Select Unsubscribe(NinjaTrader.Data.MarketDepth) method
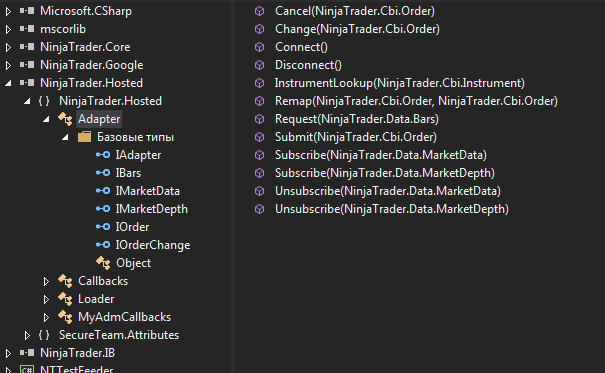This screenshot has height=373, width=605. point(392,209)
